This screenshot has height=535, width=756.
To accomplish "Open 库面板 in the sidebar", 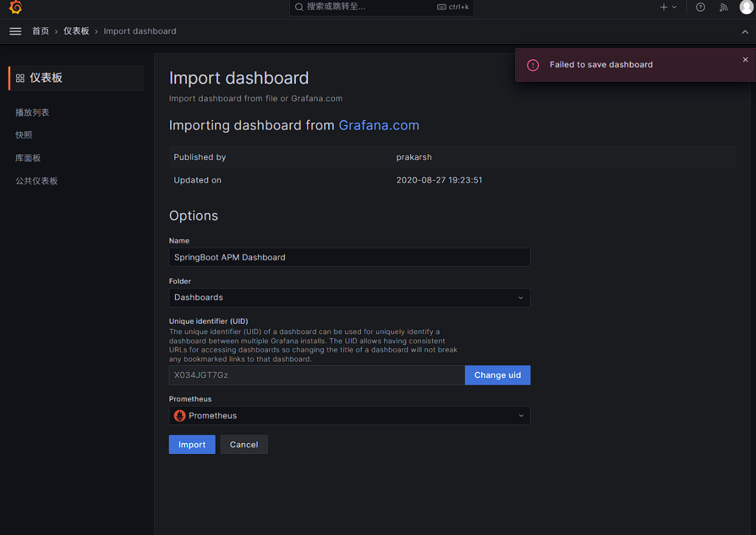I will [x=28, y=158].
